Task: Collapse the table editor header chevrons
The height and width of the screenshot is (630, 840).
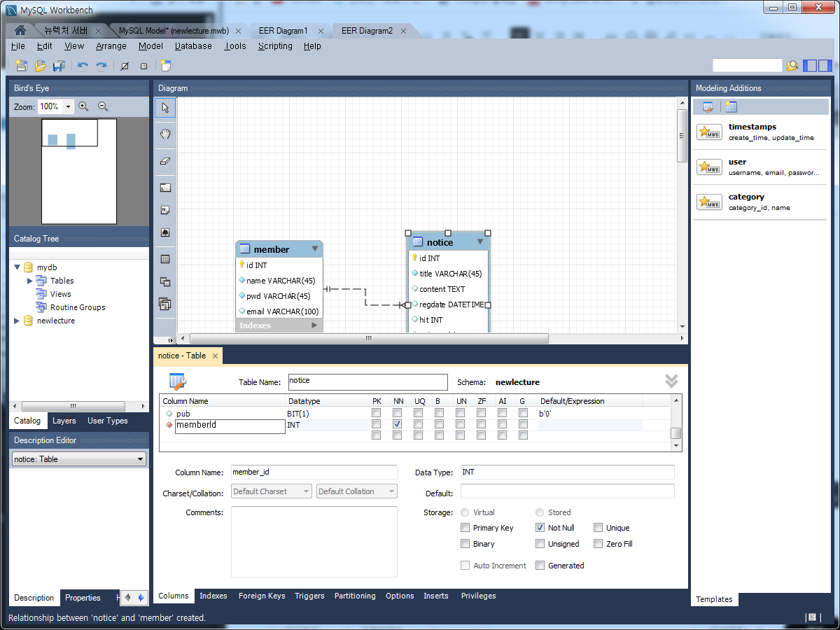Action: (671, 381)
